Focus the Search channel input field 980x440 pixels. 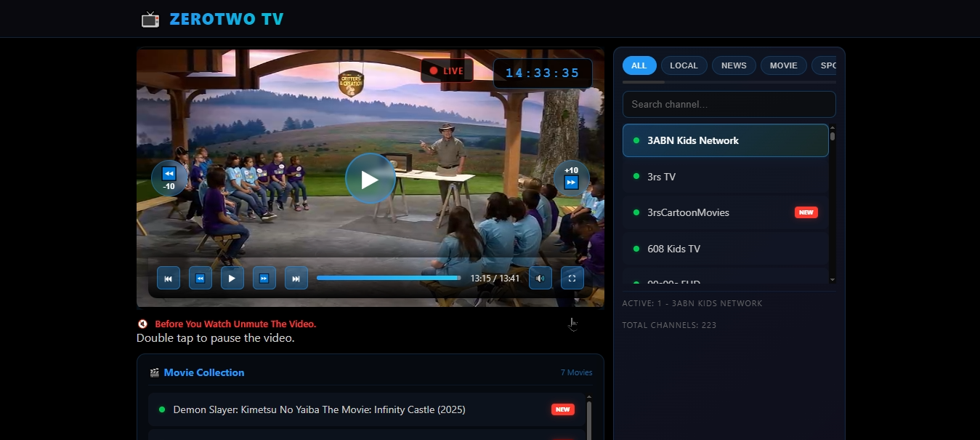(x=729, y=104)
